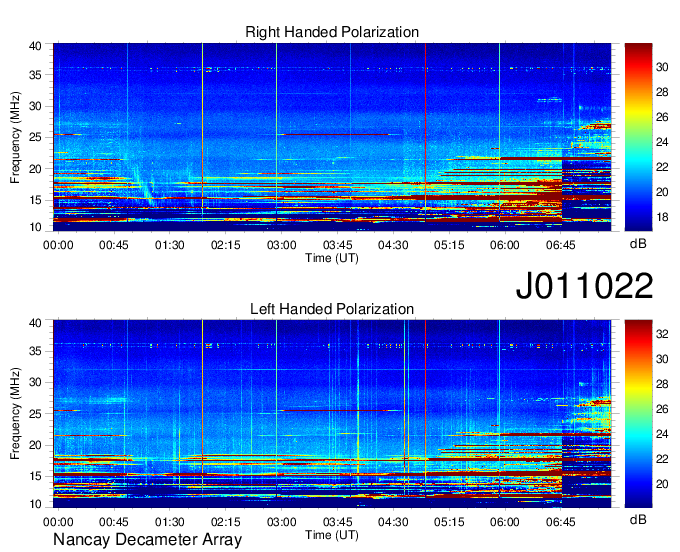The height and width of the screenshot is (552, 680).
Task: Click the bottom spectrogram's color bar
Action: [638, 414]
